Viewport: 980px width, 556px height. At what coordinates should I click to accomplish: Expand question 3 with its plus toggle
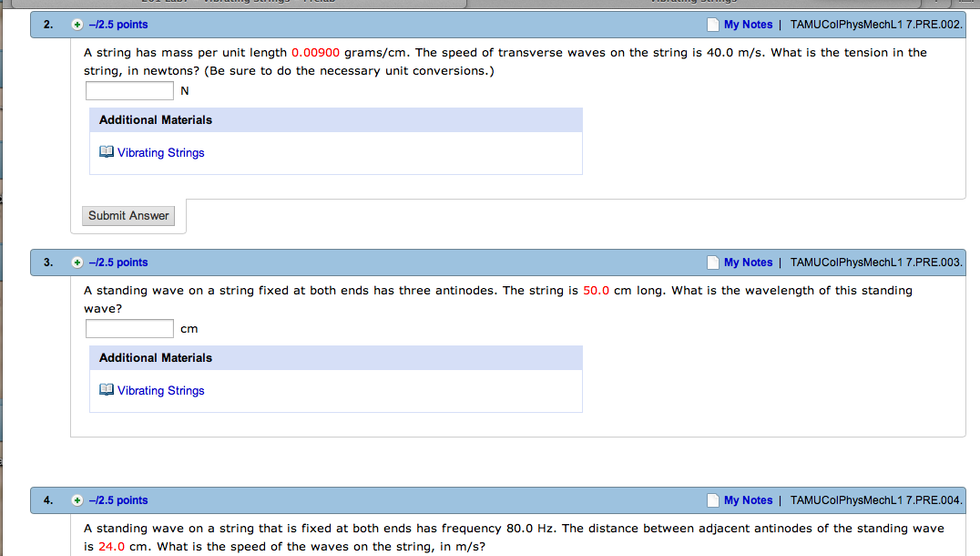[x=77, y=263]
